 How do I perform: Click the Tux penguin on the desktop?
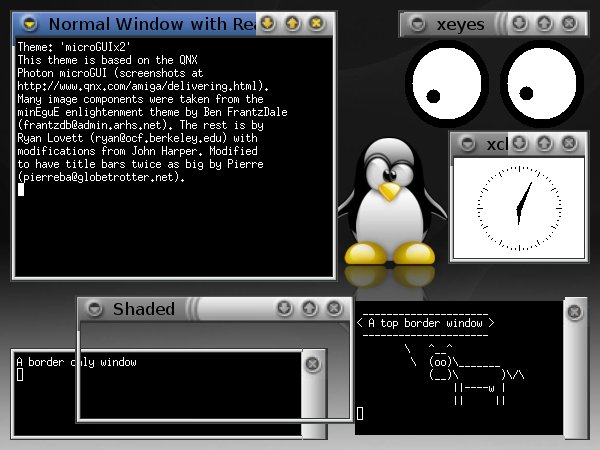tap(391, 202)
